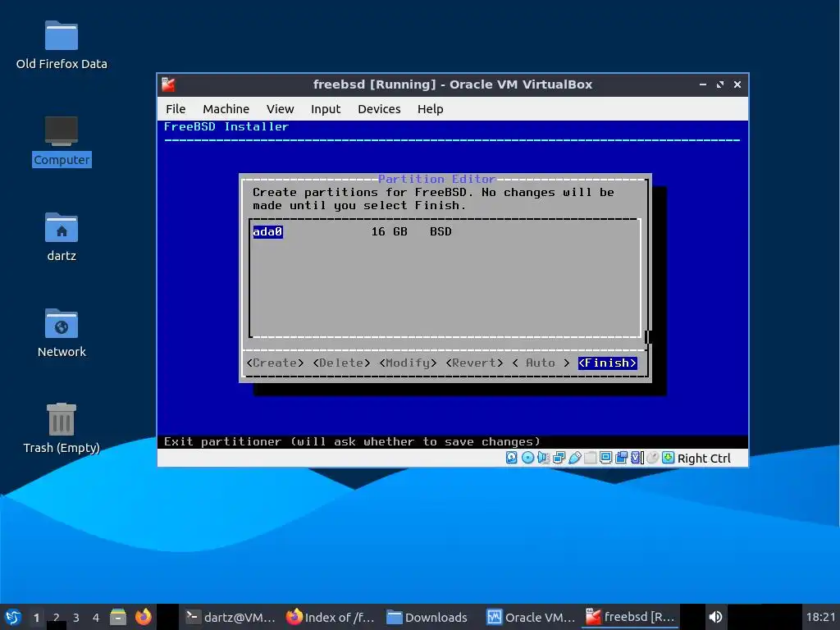This screenshot has width=840, height=630.
Task: Open the File menu
Action: [176, 109]
